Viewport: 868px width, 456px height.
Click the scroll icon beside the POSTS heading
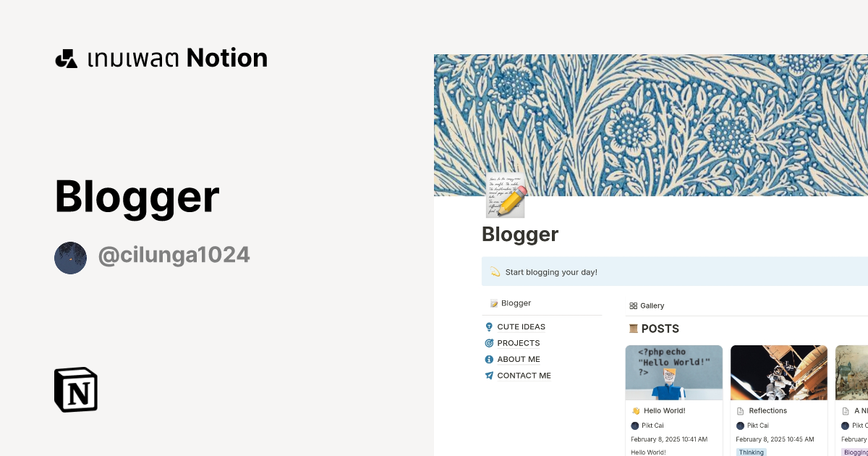click(x=633, y=329)
